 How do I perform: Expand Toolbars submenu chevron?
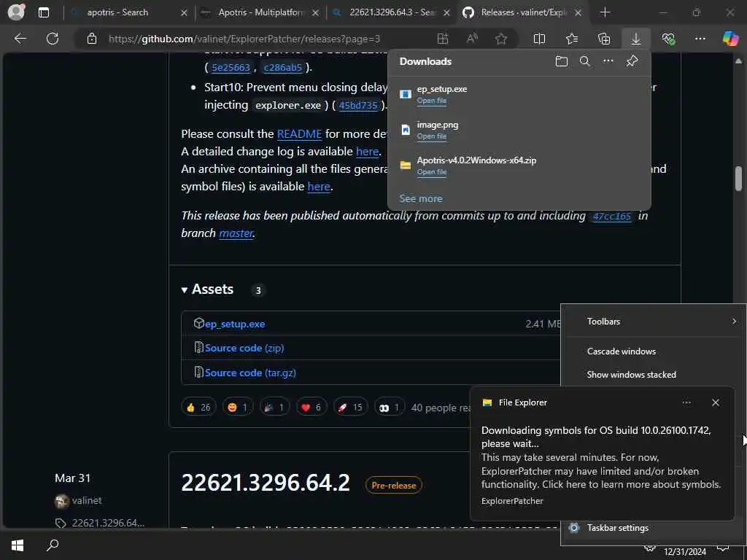click(734, 322)
